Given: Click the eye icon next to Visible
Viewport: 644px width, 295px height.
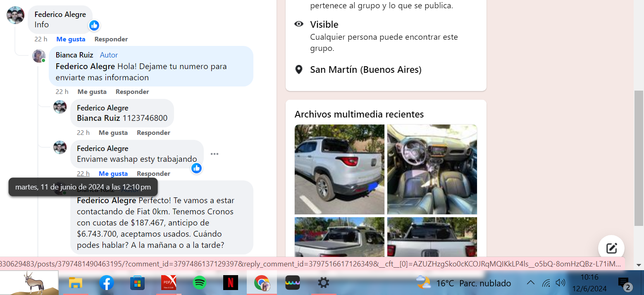Looking at the screenshot, I should click(x=299, y=24).
